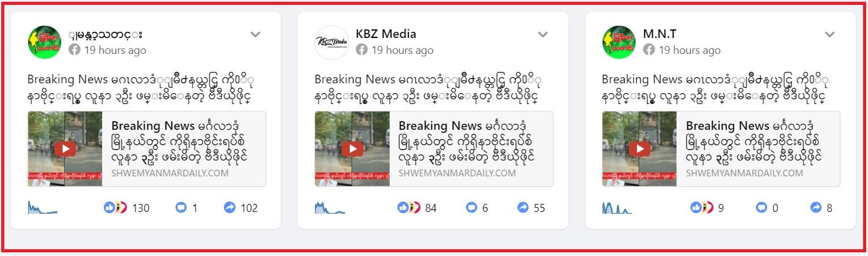Click the share icon showing 102 shares
This screenshot has width=868, height=256.
229,208
